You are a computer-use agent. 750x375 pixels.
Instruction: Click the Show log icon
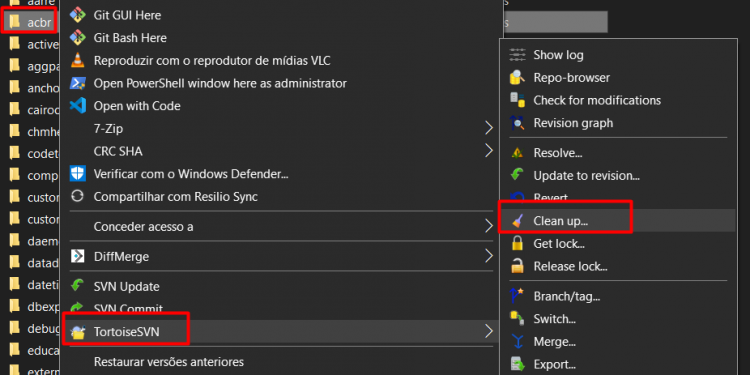[518, 55]
